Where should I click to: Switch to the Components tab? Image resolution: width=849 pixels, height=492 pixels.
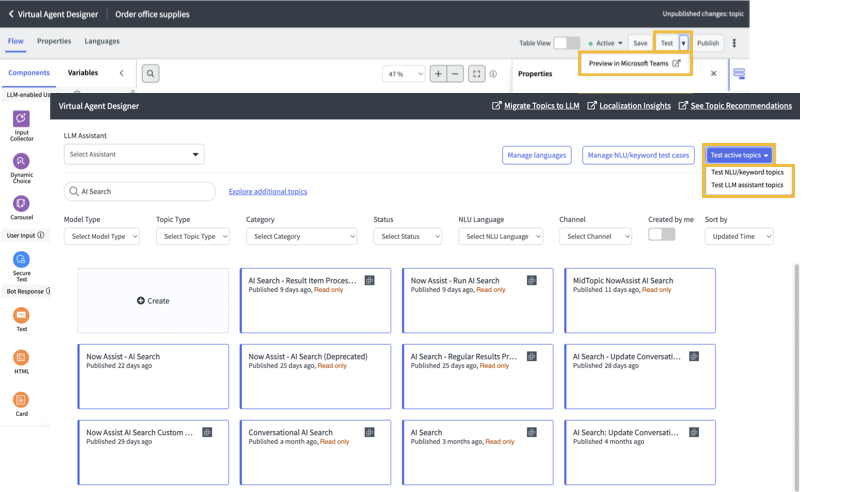[x=29, y=73]
